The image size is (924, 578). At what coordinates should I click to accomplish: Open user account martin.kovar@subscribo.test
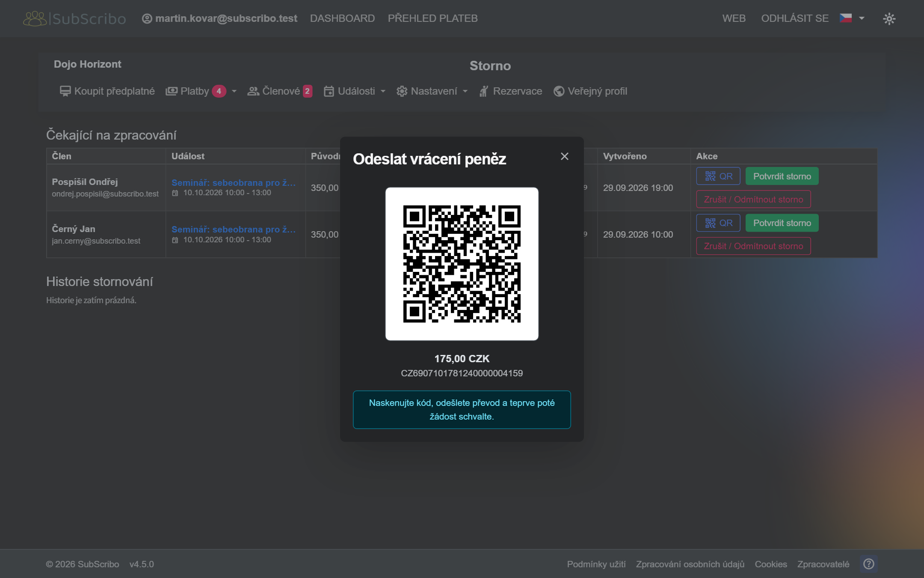[x=219, y=18]
